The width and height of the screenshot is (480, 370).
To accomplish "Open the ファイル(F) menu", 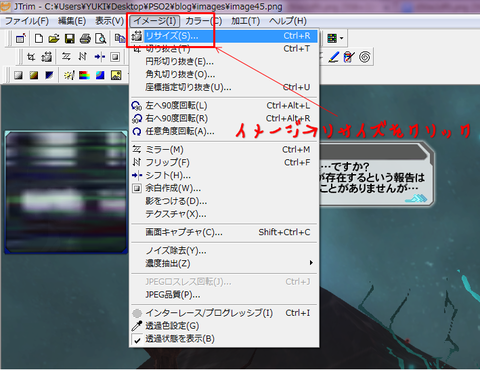I will tap(27, 21).
